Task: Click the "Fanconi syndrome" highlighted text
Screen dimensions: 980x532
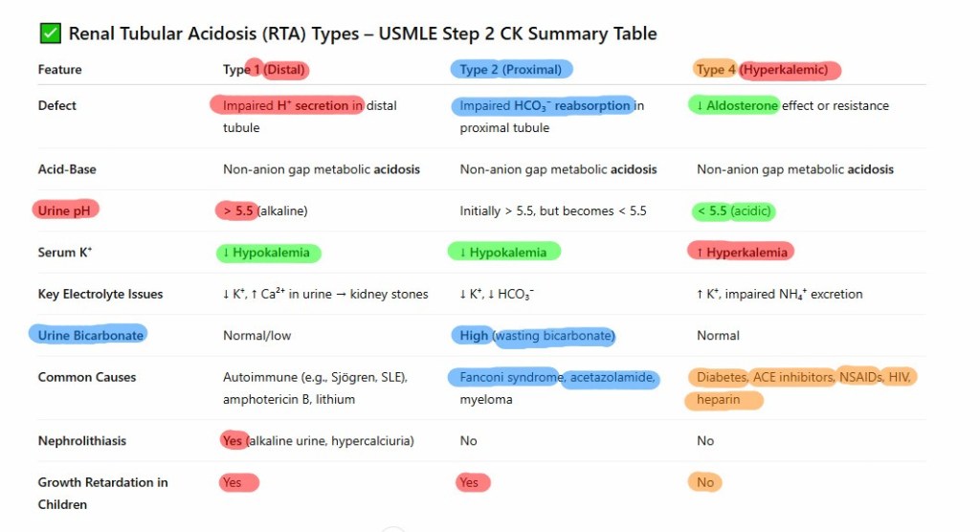Action: tap(504, 377)
